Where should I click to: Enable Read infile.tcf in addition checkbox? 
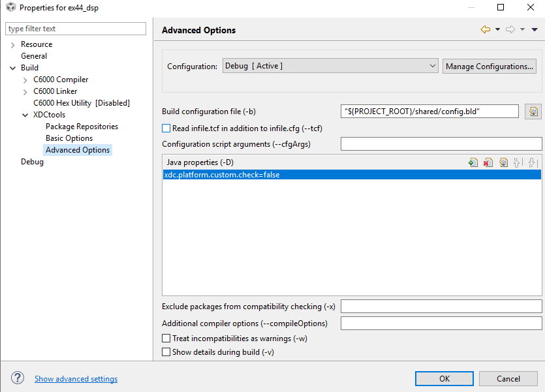coord(166,128)
